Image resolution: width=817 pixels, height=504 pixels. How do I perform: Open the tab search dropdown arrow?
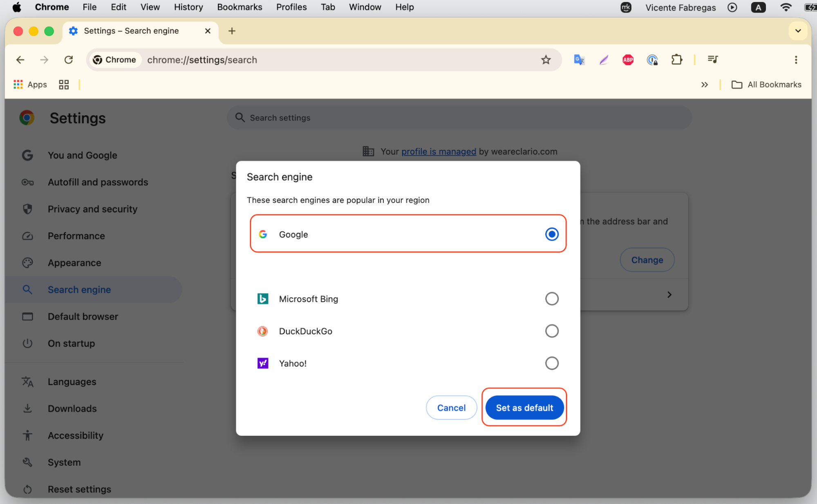pos(798,31)
